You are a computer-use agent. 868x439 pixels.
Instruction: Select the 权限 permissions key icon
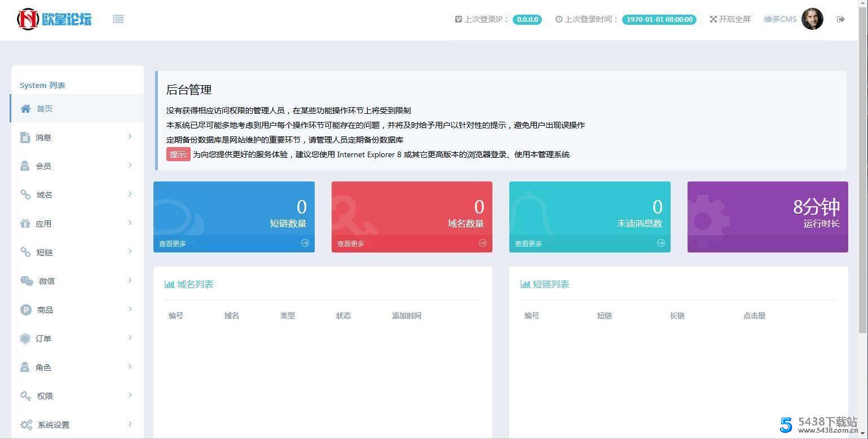(x=25, y=396)
